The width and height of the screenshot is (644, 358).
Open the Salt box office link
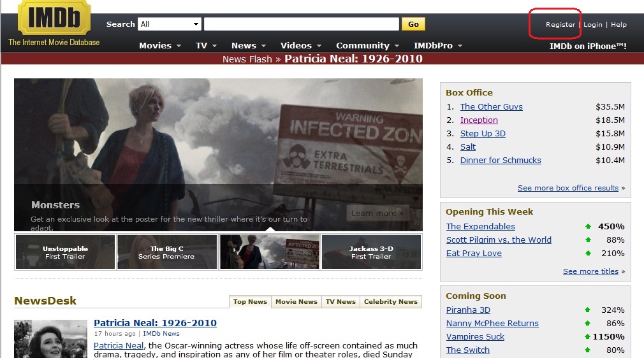[x=468, y=147]
